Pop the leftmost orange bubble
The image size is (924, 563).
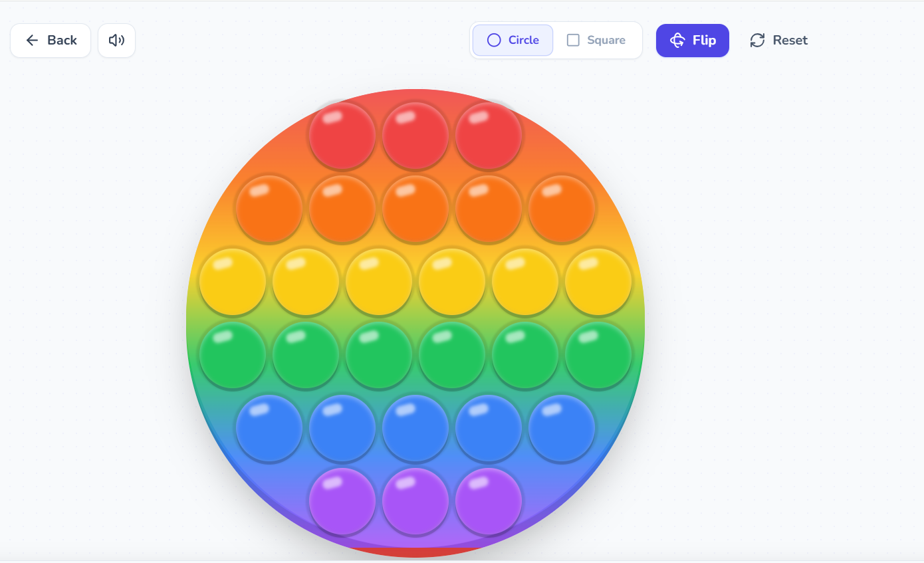coord(269,208)
